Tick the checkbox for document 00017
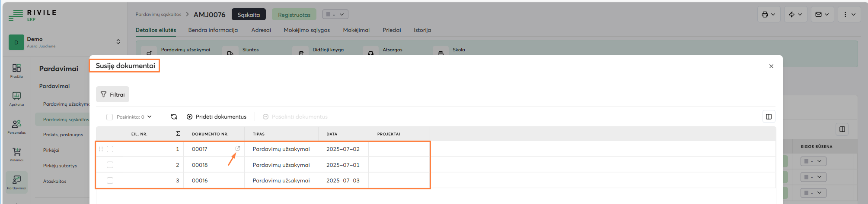The width and height of the screenshot is (868, 204). [x=110, y=149]
